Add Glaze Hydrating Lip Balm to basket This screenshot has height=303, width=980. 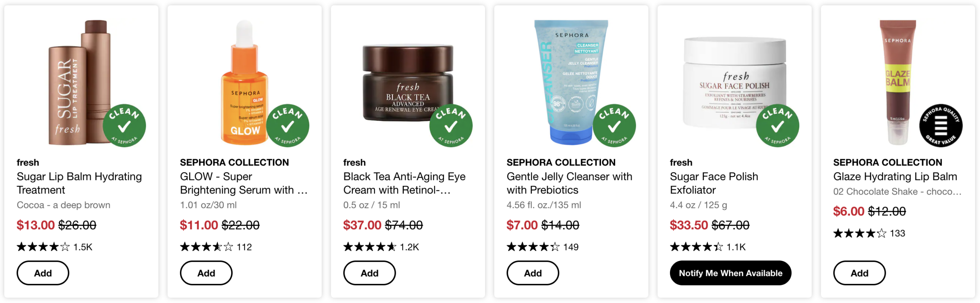(859, 273)
